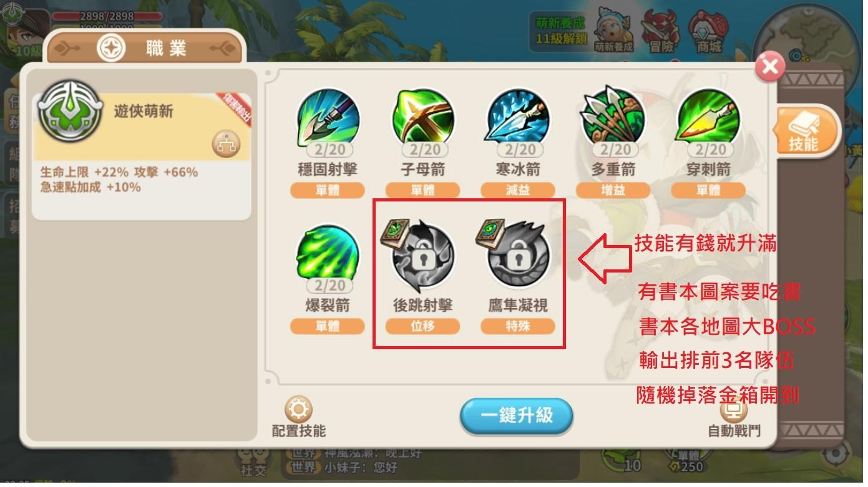The height and width of the screenshot is (487, 868).
Task: Select the 爆裂箭 skill icon
Action: [328, 256]
